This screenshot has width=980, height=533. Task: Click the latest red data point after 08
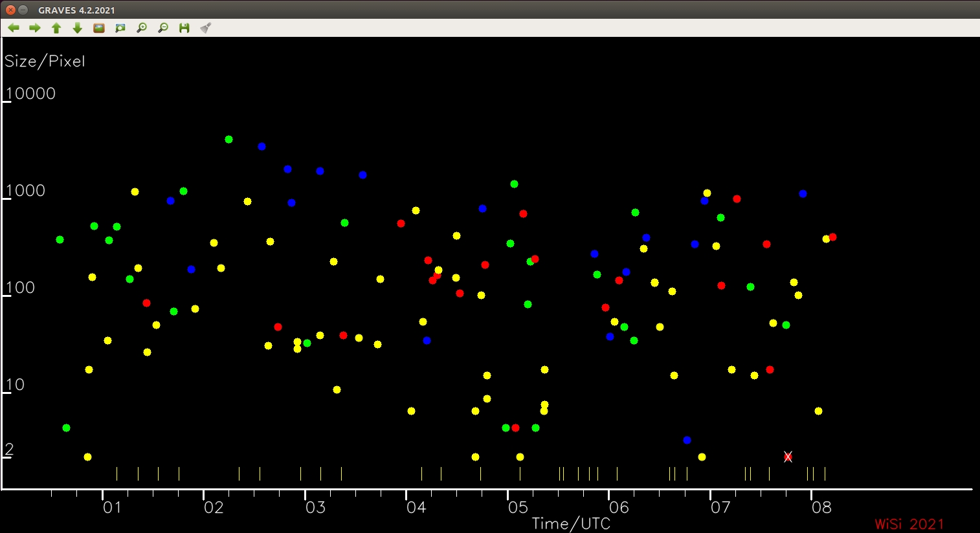(832, 237)
